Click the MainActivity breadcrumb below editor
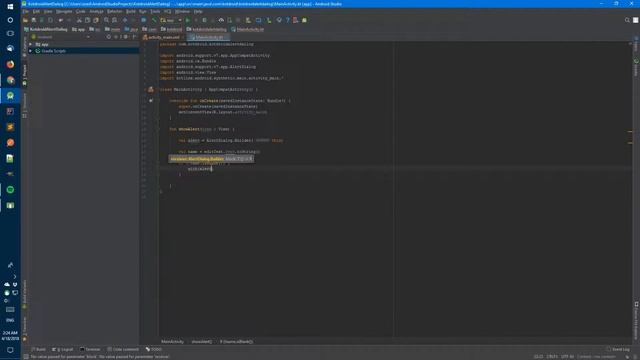 172,342
